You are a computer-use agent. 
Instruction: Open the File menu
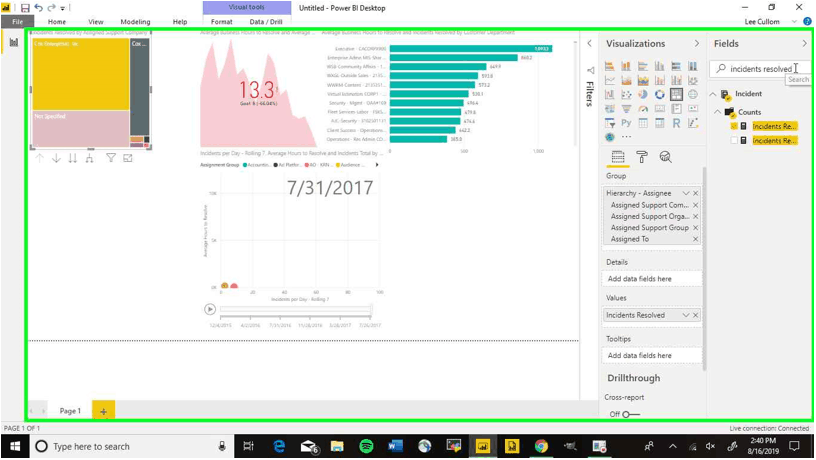pos(18,22)
